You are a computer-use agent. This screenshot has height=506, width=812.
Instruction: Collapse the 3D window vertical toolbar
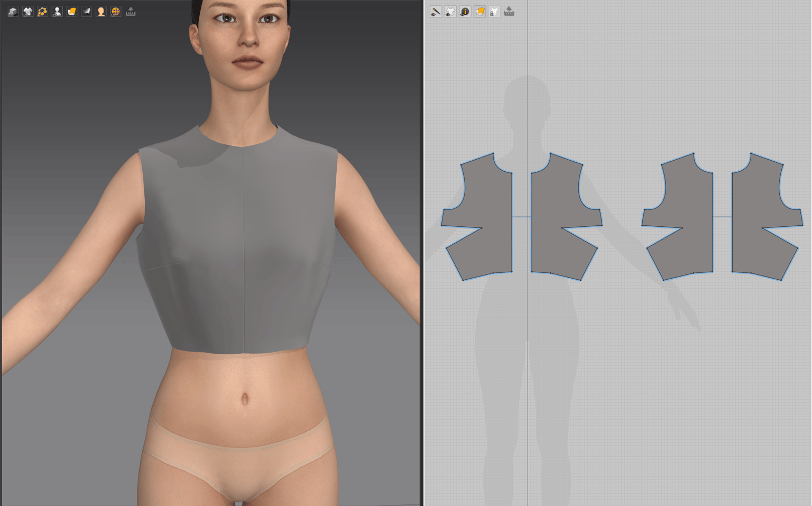coord(131,12)
